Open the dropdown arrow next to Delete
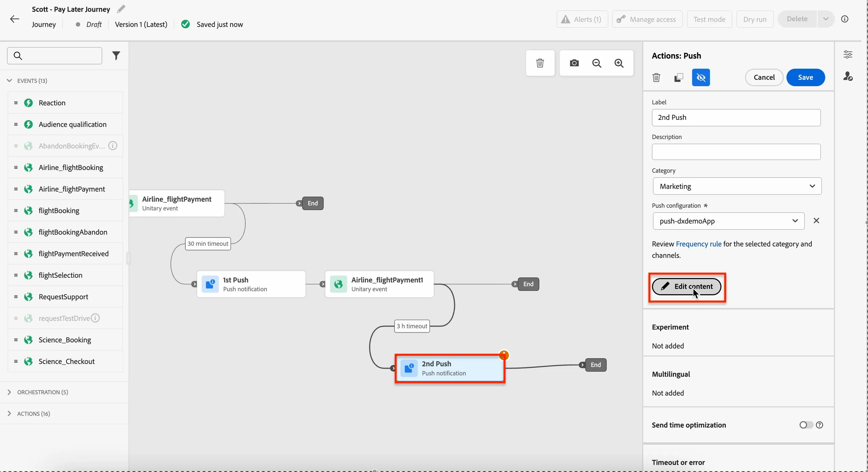Viewport: 868px width, 472px height. (826, 19)
